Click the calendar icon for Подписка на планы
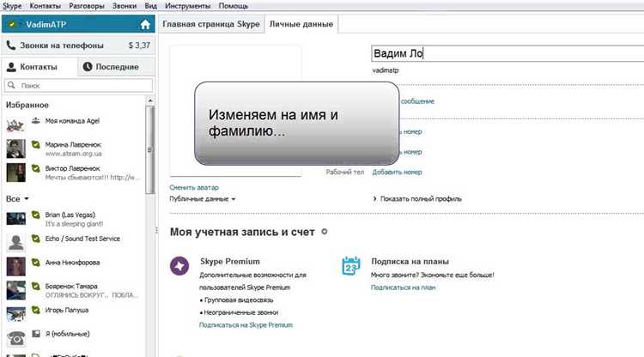 [x=350, y=266]
